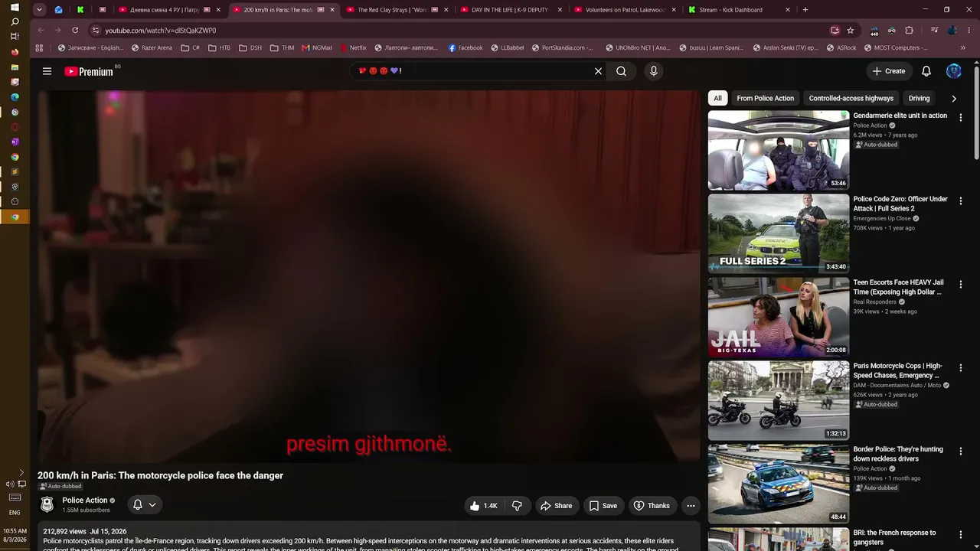This screenshot has height=551, width=980.
Task: Open options for Paris Motorcycle Cops video
Action: tap(961, 367)
